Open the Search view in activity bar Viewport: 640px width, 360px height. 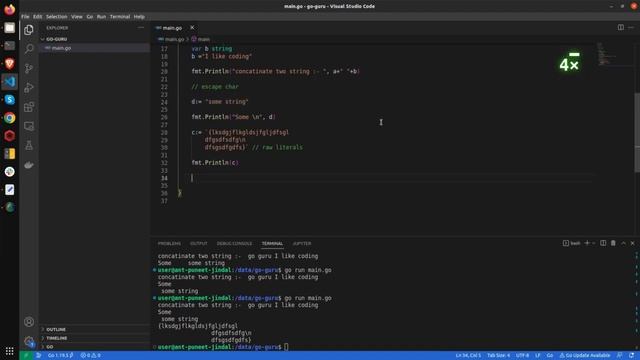[29, 49]
